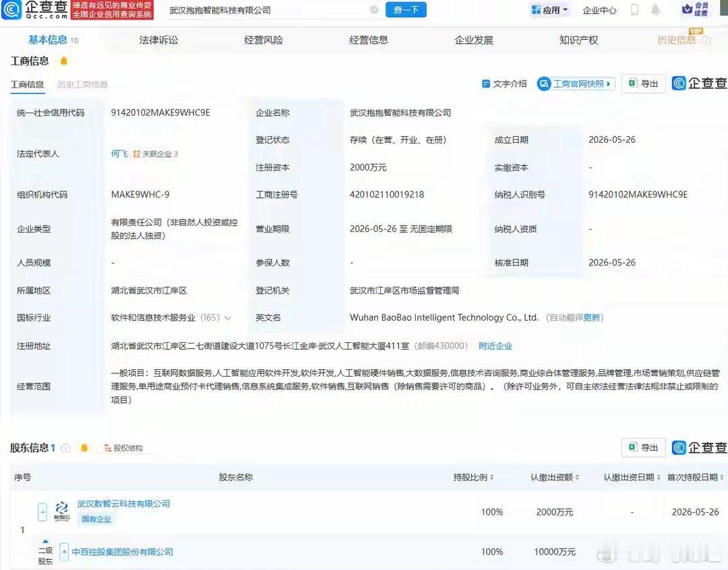Click registration number 420102110019218
The width and height of the screenshot is (728, 570).
[x=387, y=195]
